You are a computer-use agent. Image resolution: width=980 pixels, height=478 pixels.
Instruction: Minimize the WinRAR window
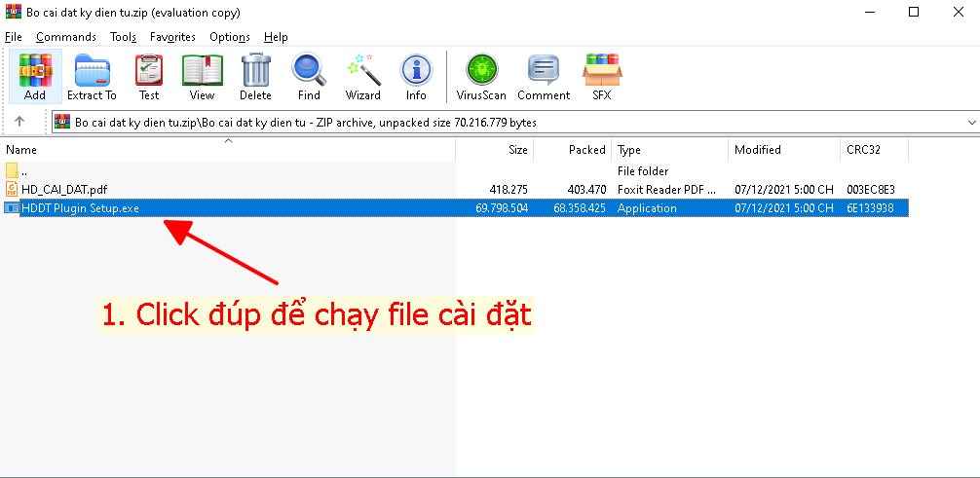click(869, 12)
